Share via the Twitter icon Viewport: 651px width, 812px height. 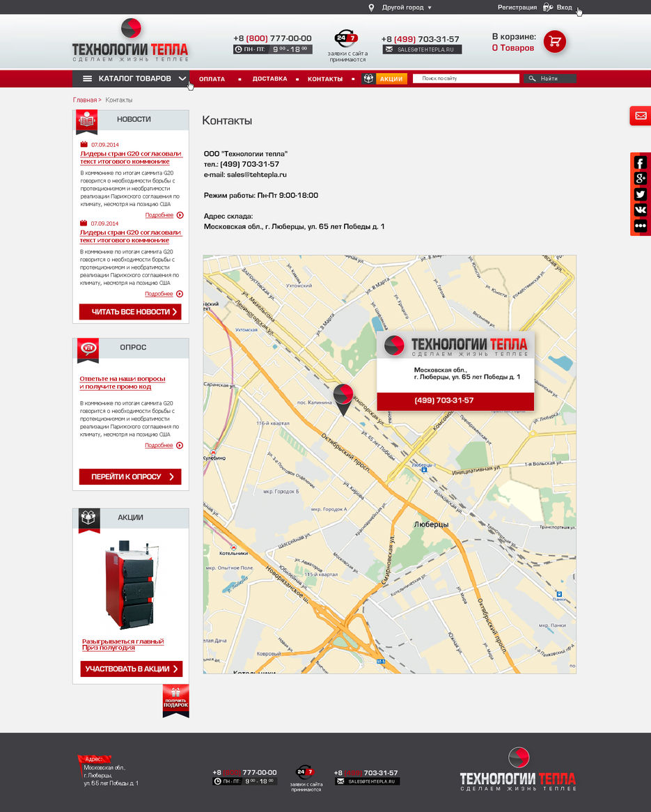pyautogui.click(x=640, y=194)
